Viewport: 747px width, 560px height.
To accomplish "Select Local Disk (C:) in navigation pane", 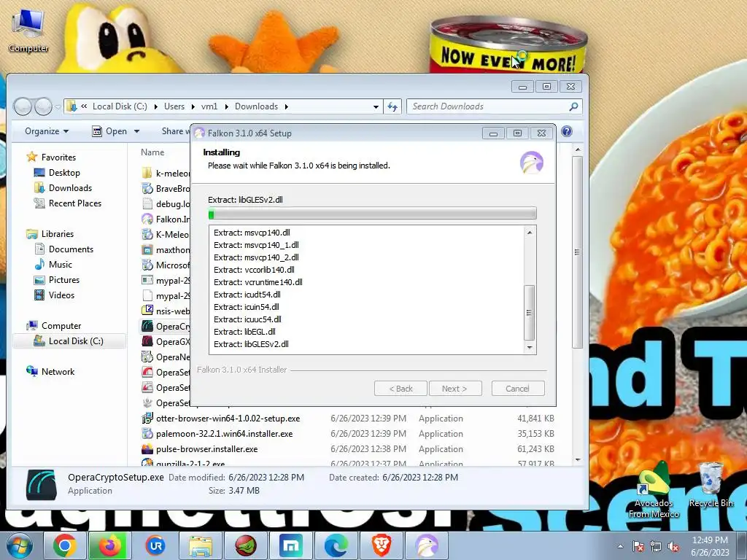I will (x=76, y=341).
